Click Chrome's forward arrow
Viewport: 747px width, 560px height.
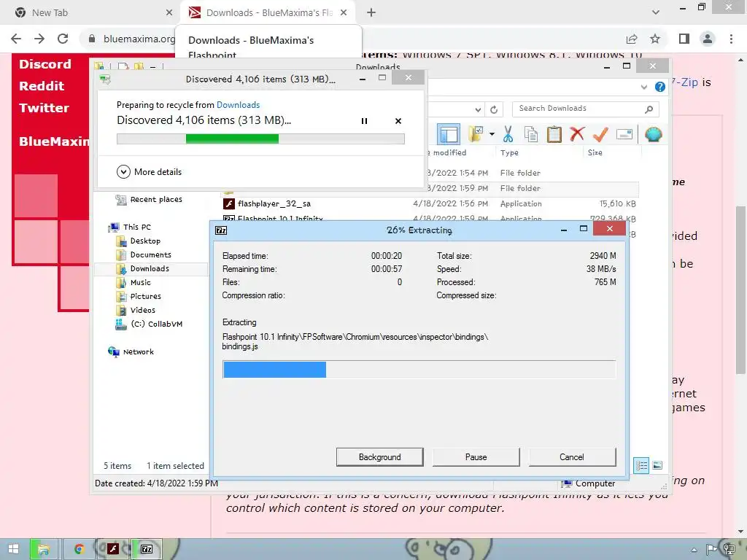[x=39, y=39]
